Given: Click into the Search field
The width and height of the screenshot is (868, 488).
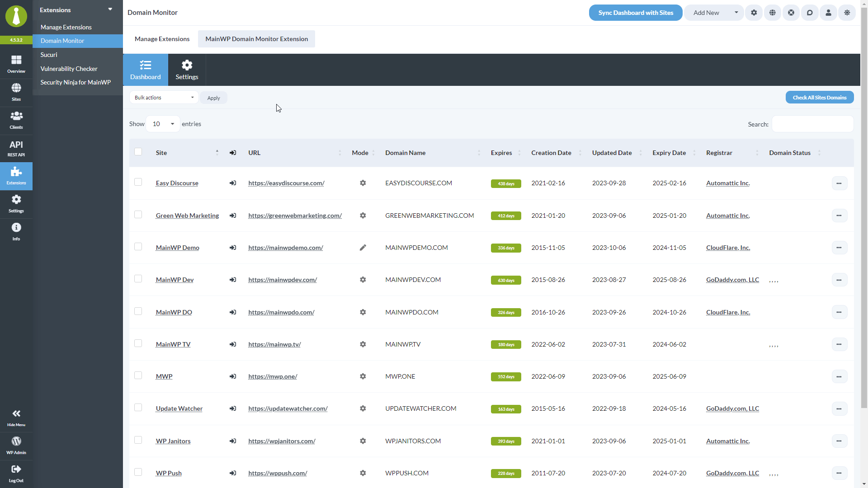Looking at the screenshot, I should (x=812, y=124).
